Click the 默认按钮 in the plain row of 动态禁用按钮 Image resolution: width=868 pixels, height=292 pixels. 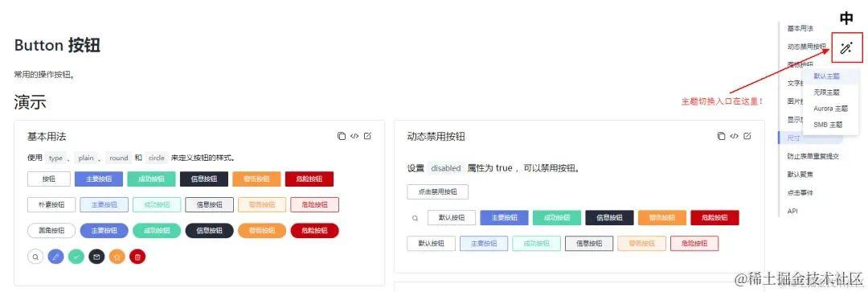tap(432, 243)
